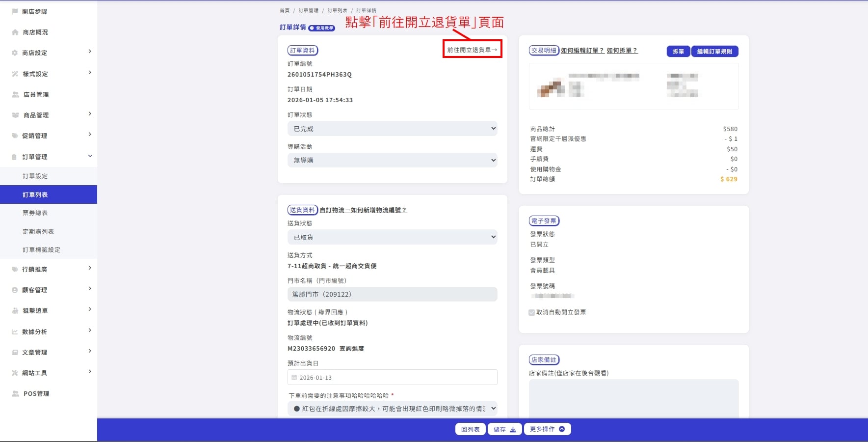Click the 店家備註 text area

click(x=634, y=398)
